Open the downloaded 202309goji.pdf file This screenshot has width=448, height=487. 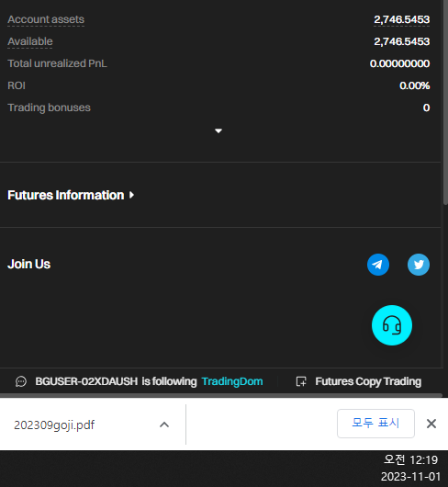tap(54, 425)
